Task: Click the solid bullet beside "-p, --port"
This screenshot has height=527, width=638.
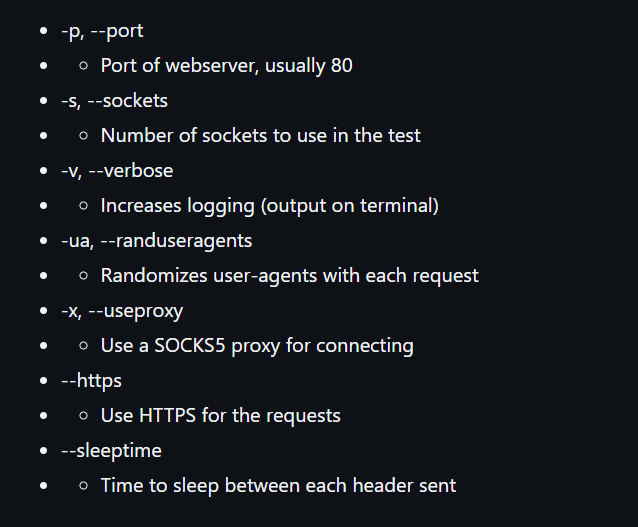Action: (x=44, y=31)
